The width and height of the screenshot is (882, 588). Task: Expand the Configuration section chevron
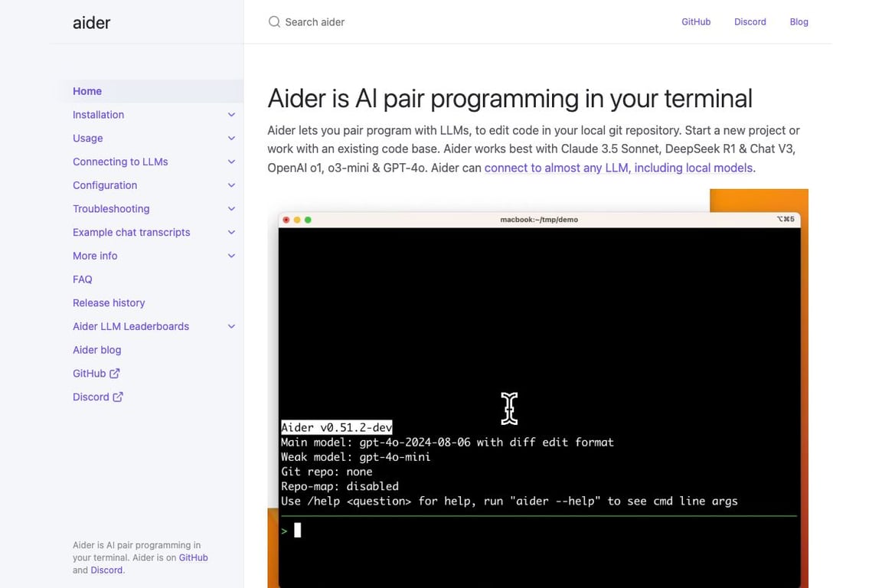point(231,185)
